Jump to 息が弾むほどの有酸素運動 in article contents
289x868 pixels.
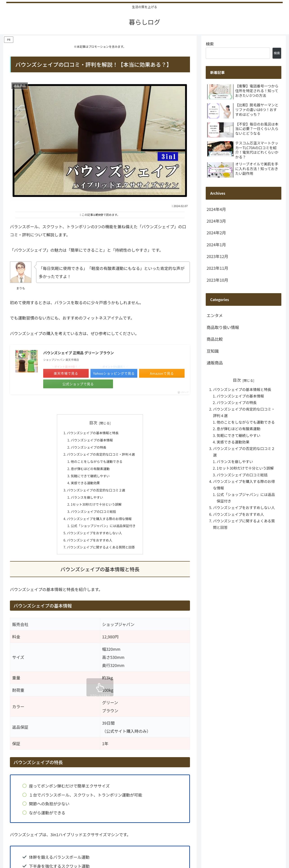point(90,469)
